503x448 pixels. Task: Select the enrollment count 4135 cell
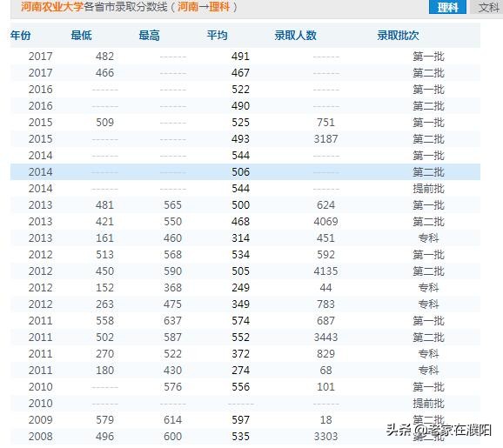point(326,271)
